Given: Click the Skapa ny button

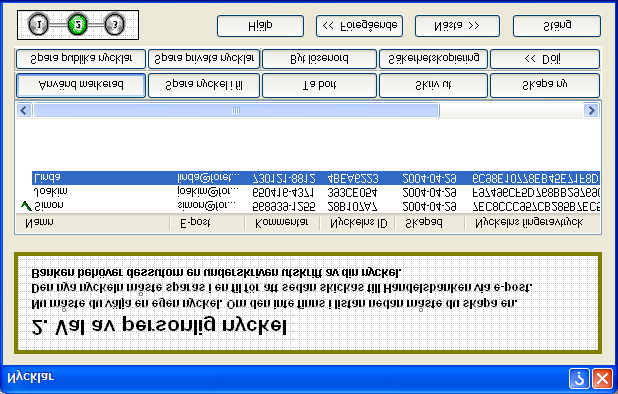Looking at the screenshot, I should (545, 85).
